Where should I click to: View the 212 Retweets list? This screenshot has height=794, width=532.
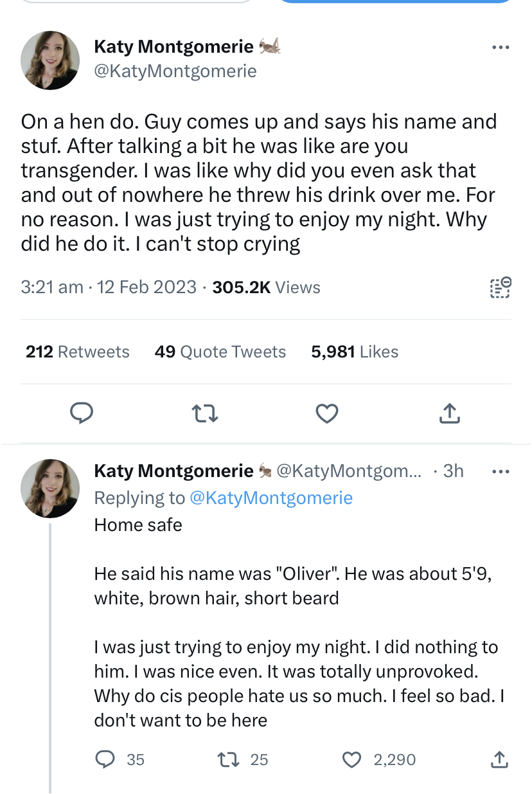[78, 352]
